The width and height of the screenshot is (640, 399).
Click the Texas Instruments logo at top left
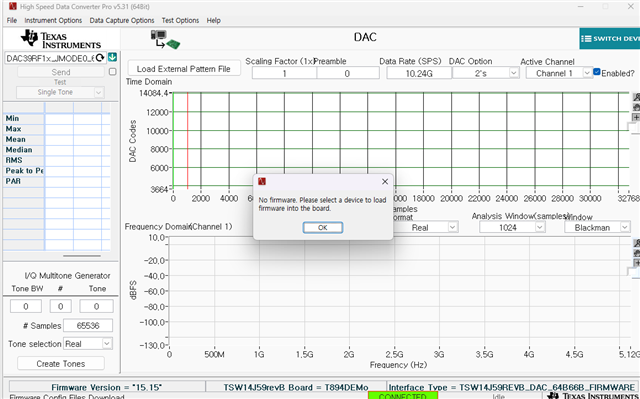(x=61, y=39)
